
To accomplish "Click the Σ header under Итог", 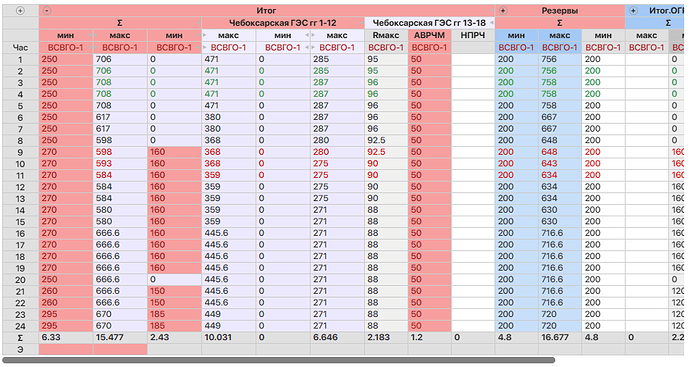I will (120, 23).
